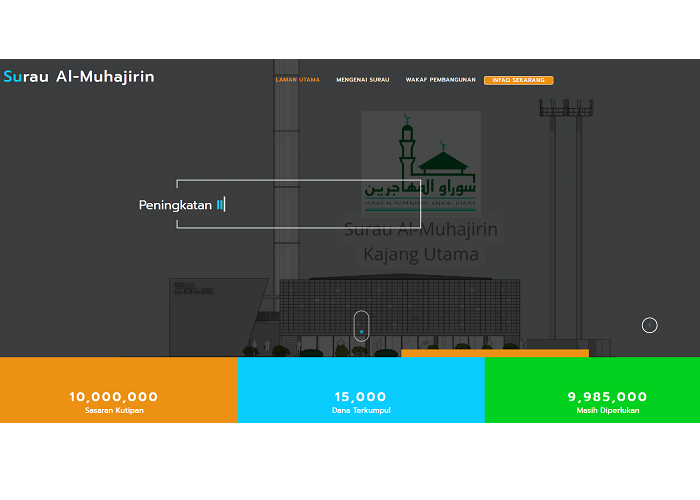Viewport: 700px width, 500px height.
Task: Click the Surau Al-Muhajirin mosque logo image
Action: [x=421, y=162]
